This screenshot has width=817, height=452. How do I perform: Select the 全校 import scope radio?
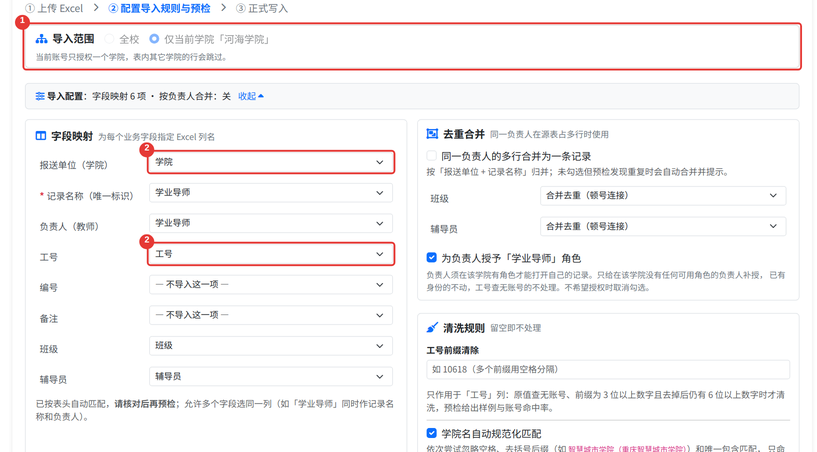109,39
